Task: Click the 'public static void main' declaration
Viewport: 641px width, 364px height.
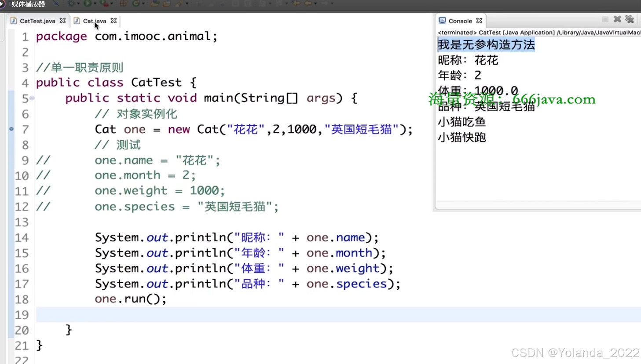Action: pos(211,98)
